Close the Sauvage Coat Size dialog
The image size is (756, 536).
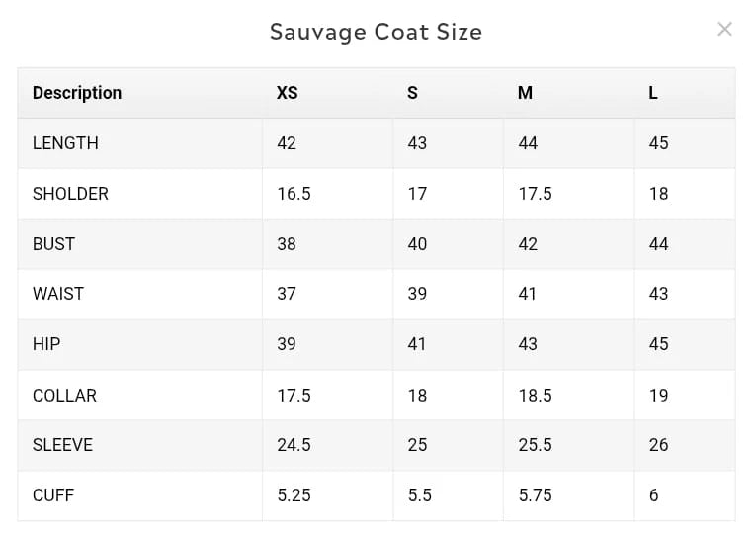click(x=724, y=29)
